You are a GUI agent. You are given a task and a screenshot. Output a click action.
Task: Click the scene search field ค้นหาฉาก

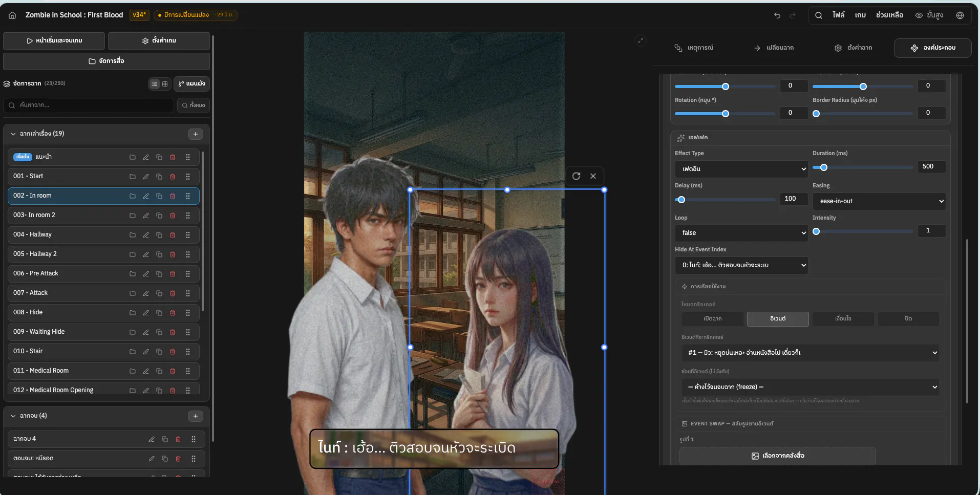pos(89,105)
